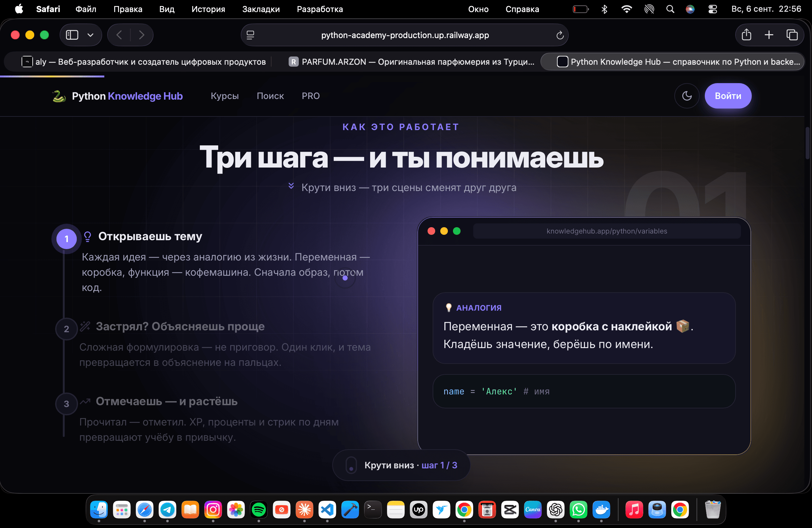Click heading Отмечаешь — и растёшь
Viewport: 812px width, 528px height.
[167, 401]
